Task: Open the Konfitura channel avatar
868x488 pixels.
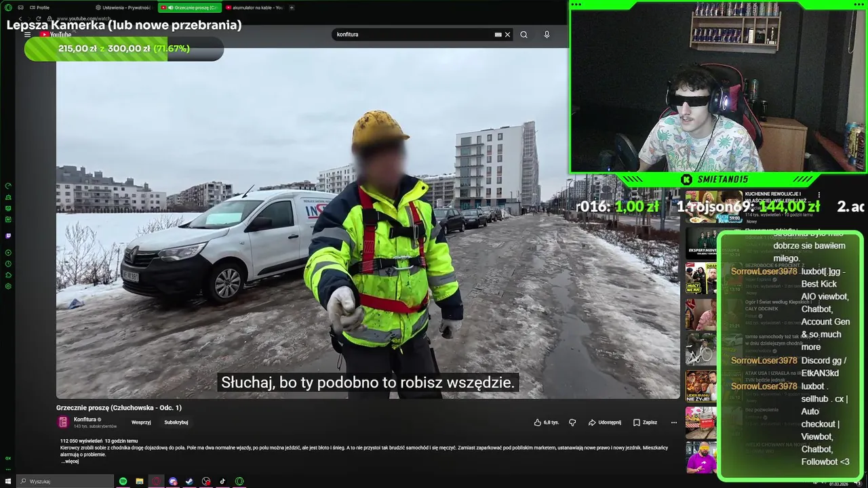Action: click(63, 422)
